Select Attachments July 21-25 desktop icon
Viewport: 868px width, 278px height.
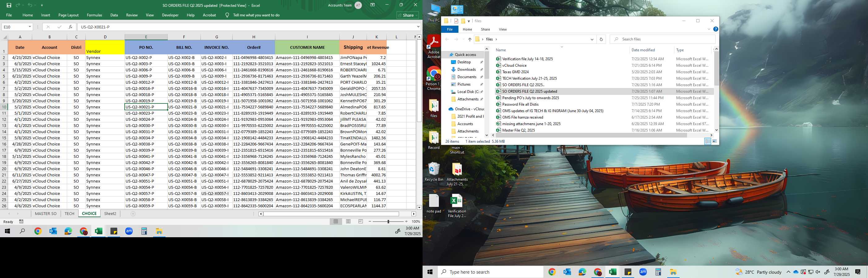point(457,174)
